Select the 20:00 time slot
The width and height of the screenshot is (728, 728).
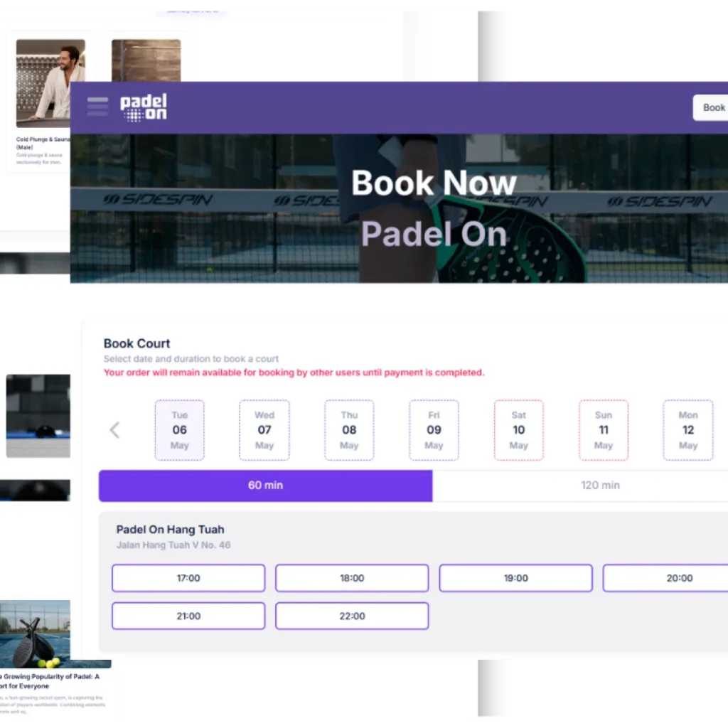665,578
